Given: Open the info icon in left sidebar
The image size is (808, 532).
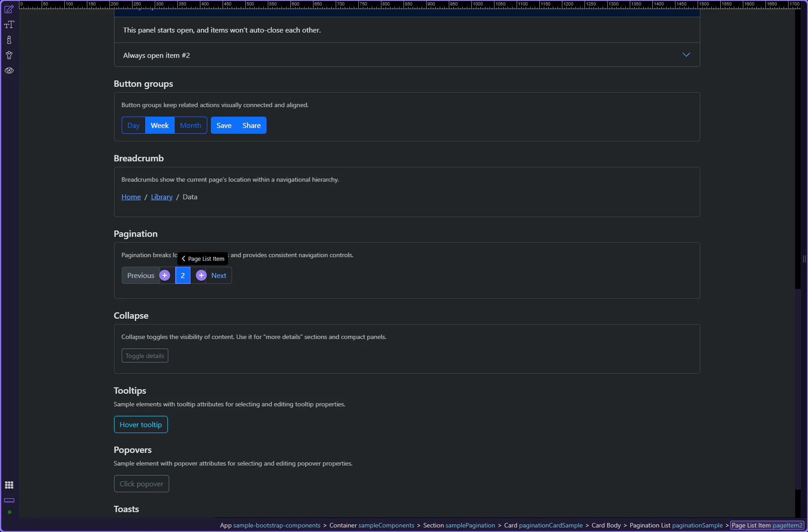Looking at the screenshot, I should click(x=9, y=40).
